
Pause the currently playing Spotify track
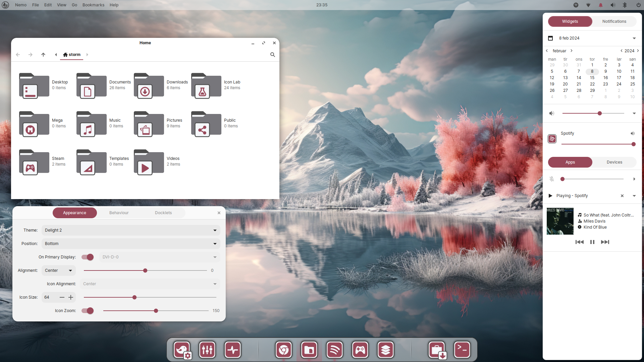(x=592, y=242)
